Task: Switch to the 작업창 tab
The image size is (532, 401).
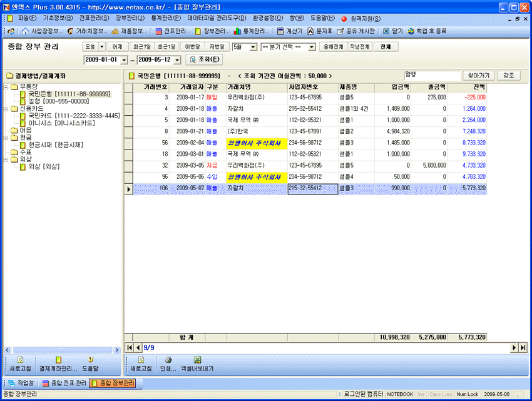Action: coord(21,383)
